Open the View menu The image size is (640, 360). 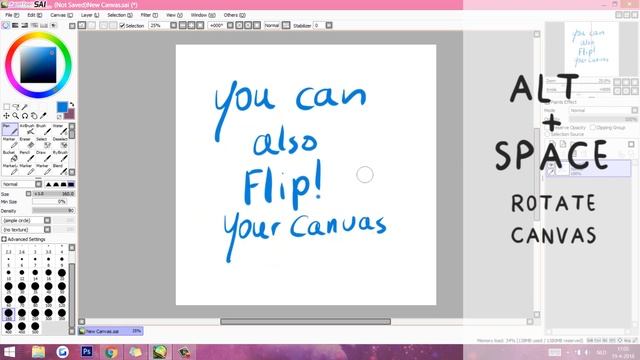[174, 15]
